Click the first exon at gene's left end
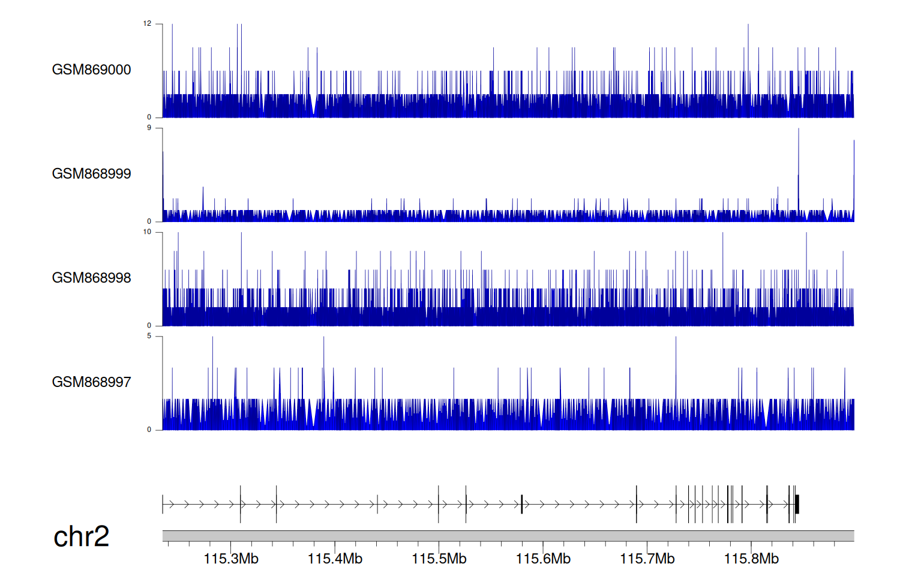The width and height of the screenshot is (900, 588). [163, 504]
